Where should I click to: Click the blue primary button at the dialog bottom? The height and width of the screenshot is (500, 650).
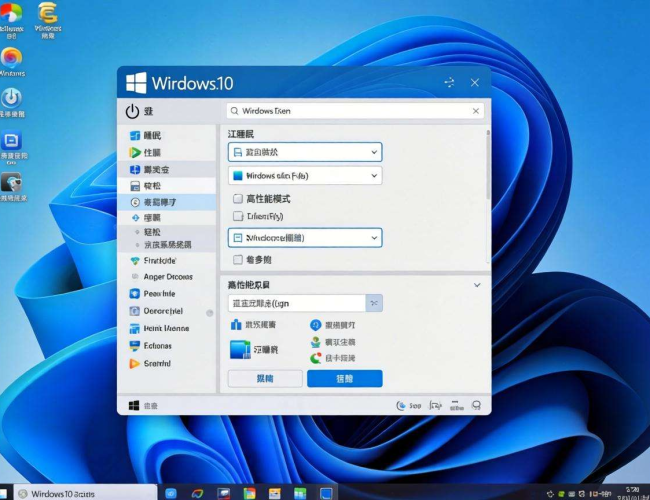pos(344,379)
